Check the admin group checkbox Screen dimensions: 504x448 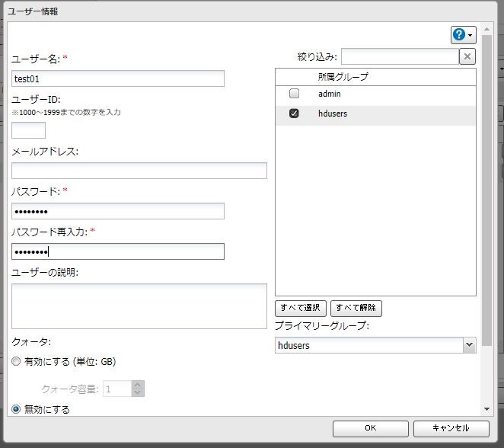coord(294,94)
